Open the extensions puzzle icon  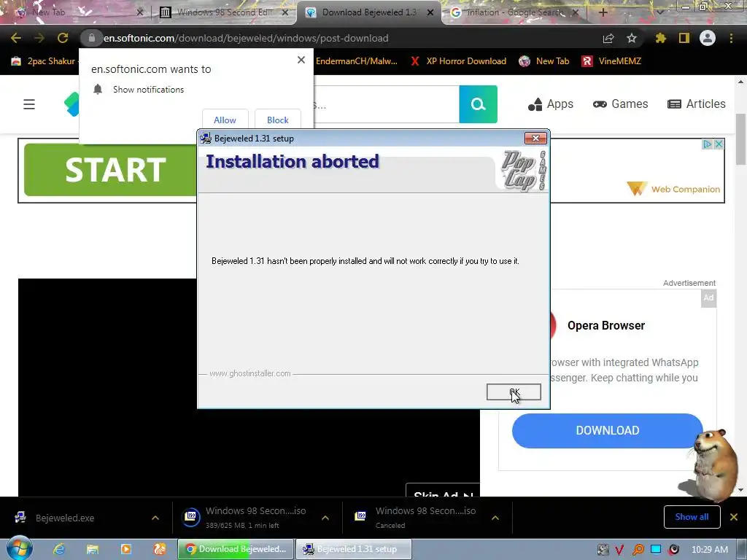(661, 38)
